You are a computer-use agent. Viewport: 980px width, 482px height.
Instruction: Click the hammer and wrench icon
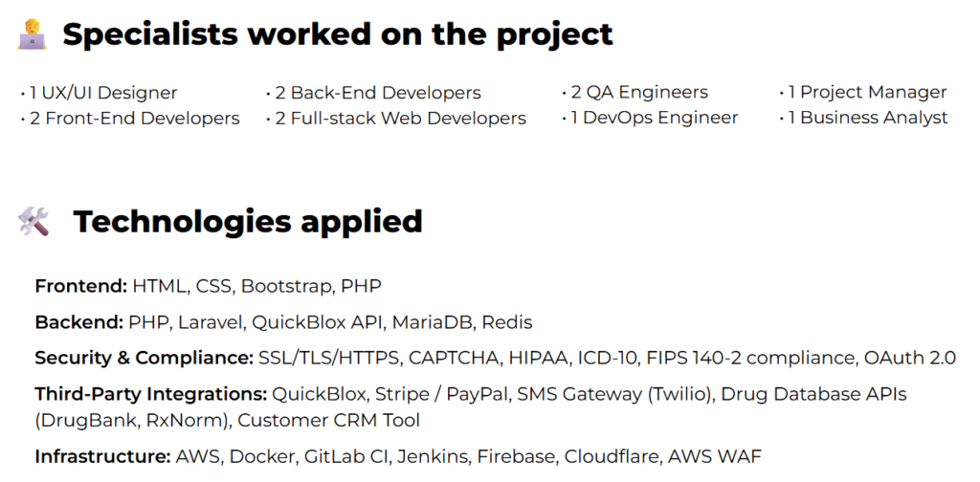[x=33, y=222]
